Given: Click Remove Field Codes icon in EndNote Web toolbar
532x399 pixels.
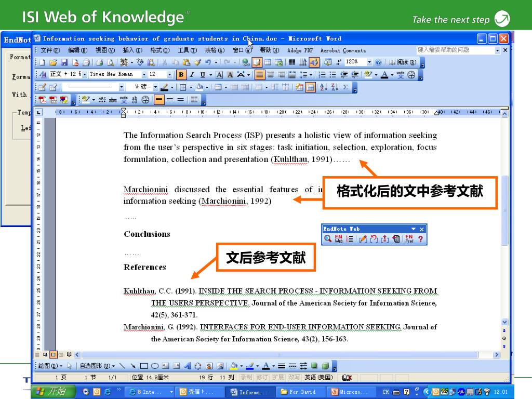Looking at the screenshot, I should (x=385, y=238).
